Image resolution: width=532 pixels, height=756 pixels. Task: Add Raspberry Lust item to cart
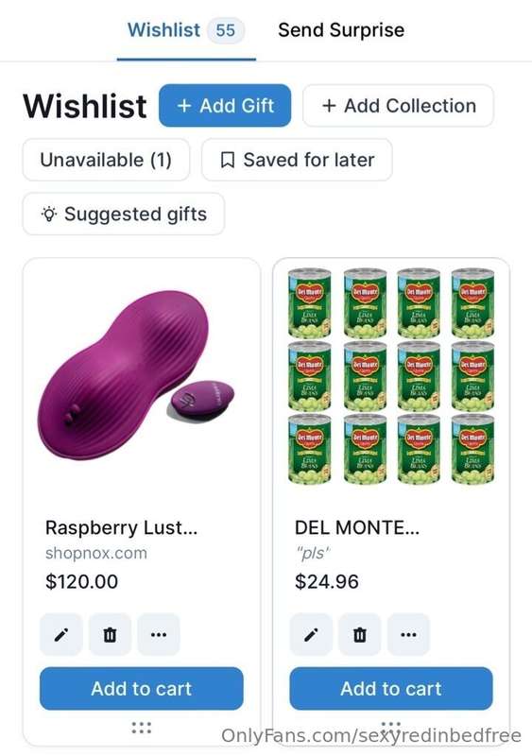pyautogui.click(x=142, y=689)
